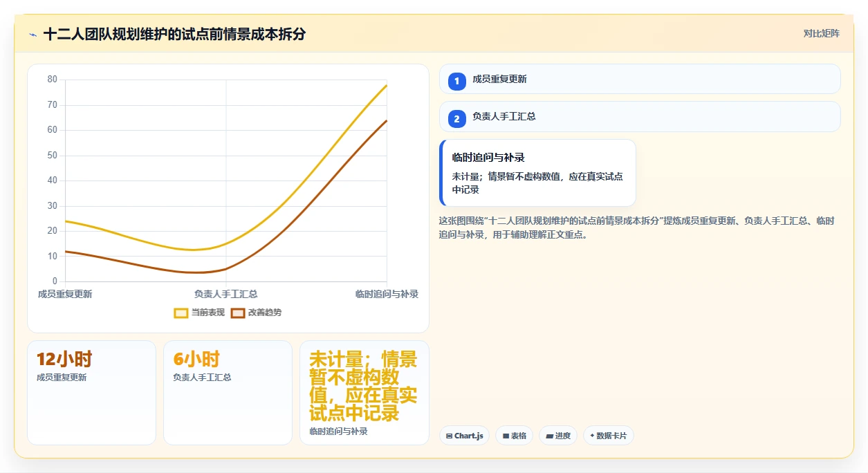Click the blue number 2 badge
This screenshot has width=868, height=473.
coord(456,119)
